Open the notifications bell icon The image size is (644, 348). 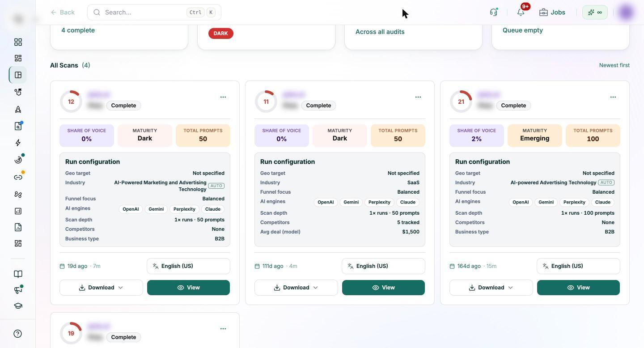[521, 12]
